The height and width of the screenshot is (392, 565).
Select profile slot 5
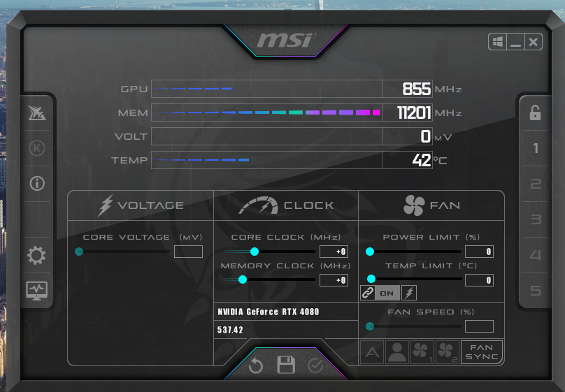click(536, 291)
